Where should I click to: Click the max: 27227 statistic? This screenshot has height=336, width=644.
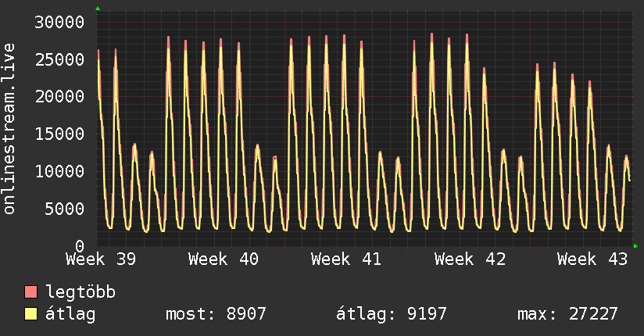coord(567,314)
